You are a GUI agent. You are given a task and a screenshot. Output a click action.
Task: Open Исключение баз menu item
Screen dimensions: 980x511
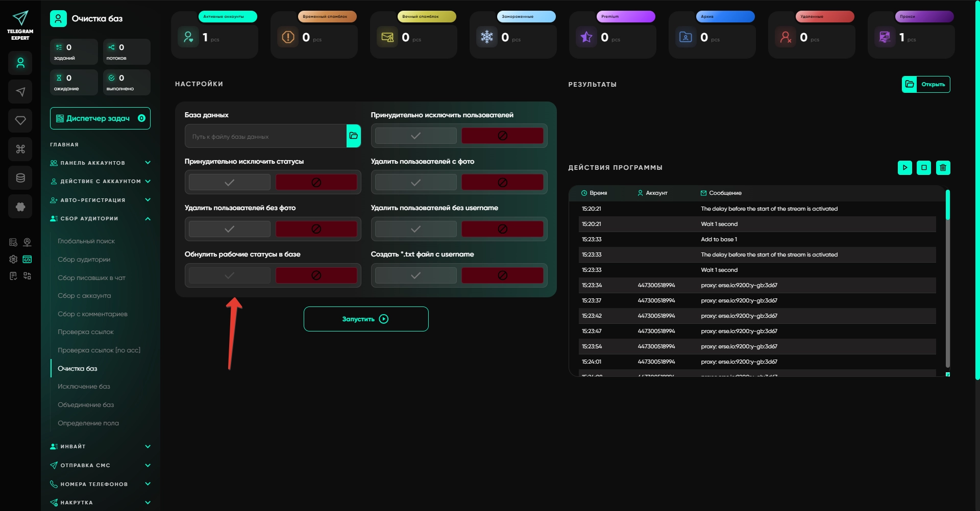(84, 387)
